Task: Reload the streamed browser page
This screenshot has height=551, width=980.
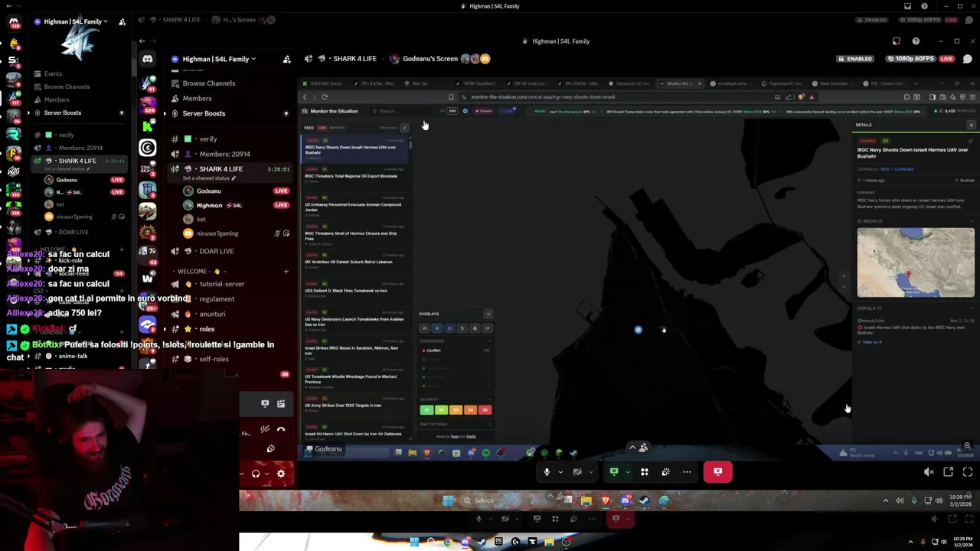Action: [325, 97]
